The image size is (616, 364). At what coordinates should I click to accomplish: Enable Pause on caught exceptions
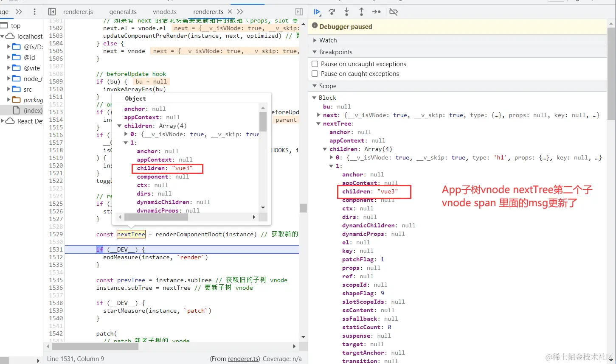(x=315, y=74)
